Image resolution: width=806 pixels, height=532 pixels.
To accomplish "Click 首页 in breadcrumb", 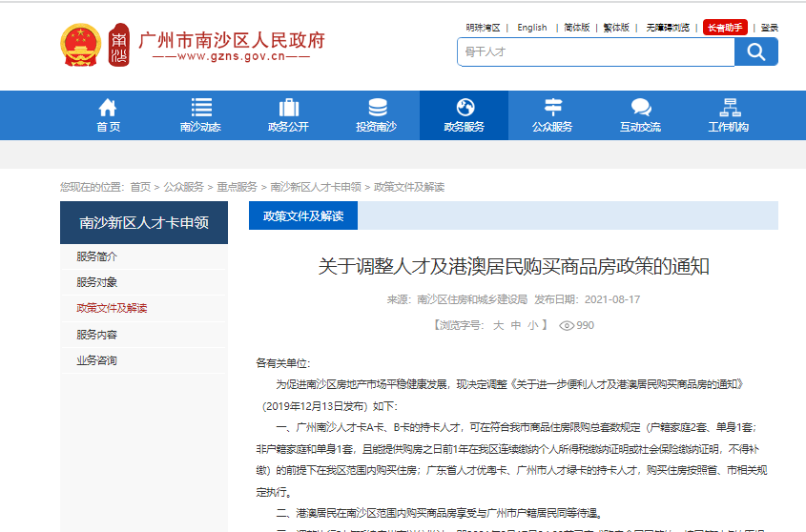I will (x=140, y=187).
